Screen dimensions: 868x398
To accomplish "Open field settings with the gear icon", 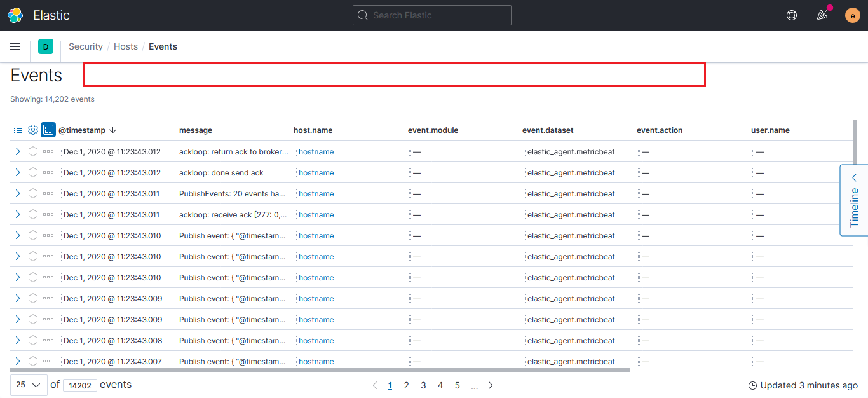I will pos(32,129).
